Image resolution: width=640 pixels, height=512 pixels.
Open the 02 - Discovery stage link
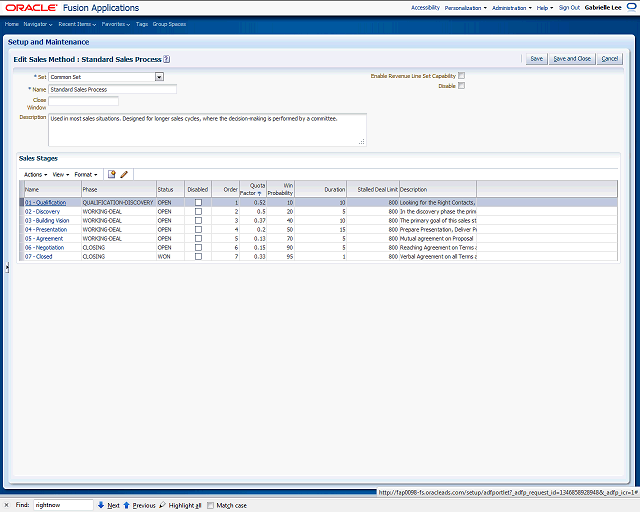pyautogui.click(x=42, y=211)
